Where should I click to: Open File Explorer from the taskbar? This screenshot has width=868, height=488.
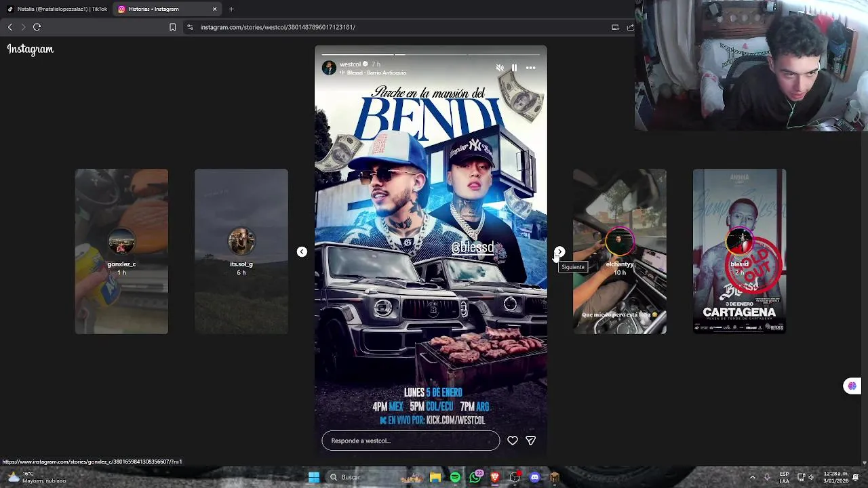pos(435,477)
